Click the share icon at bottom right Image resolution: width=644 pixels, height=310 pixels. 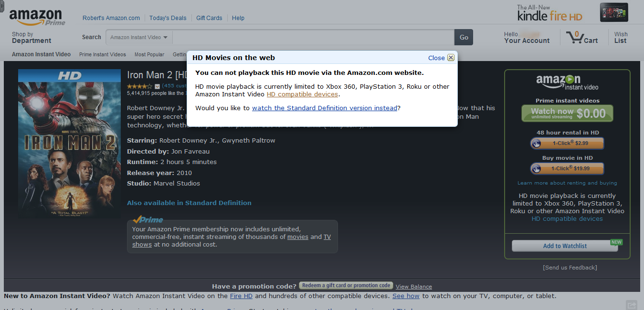click(x=632, y=305)
